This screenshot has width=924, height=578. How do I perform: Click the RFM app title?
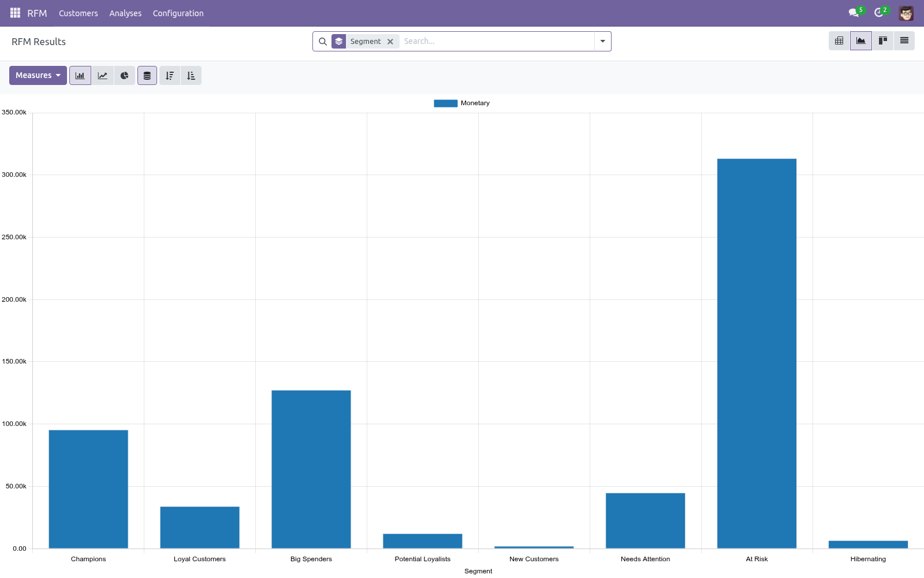click(x=37, y=13)
